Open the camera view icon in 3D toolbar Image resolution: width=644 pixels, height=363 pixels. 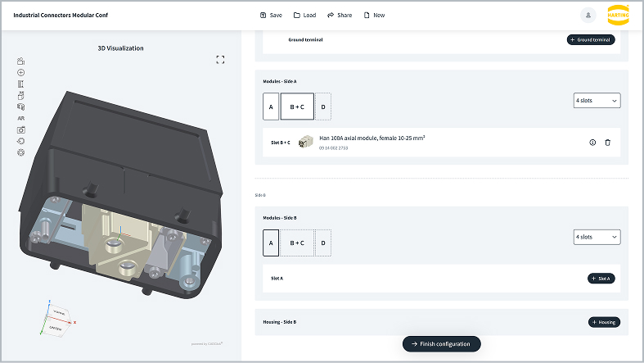click(x=21, y=61)
